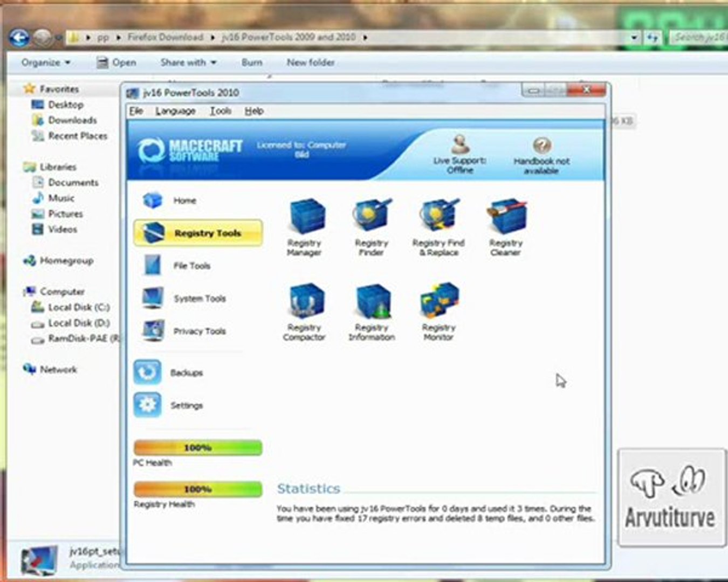Click New folder in Explorer toolbar
The image size is (728, 582).
[311, 63]
